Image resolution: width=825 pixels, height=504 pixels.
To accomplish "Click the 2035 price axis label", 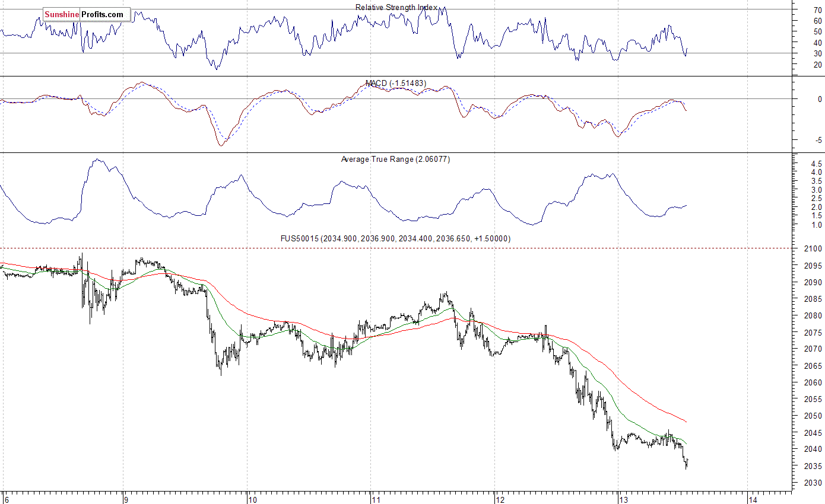I will pyautogui.click(x=814, y=466).
